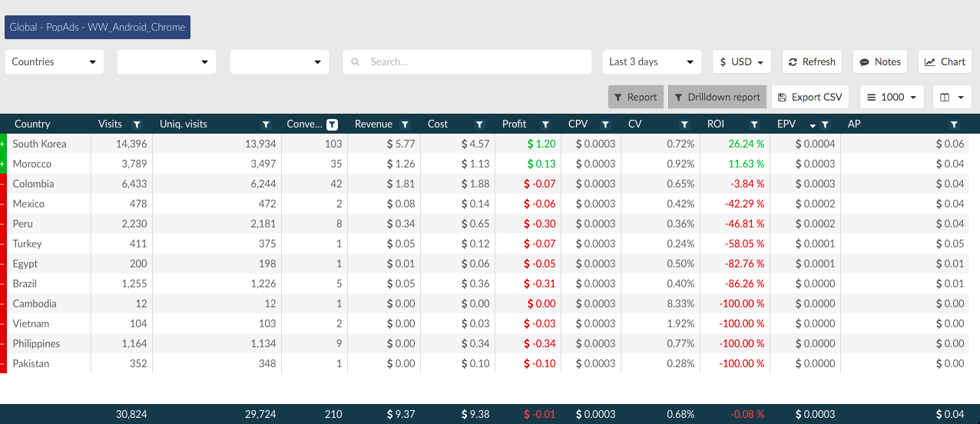Click the filter icon in Visits column
This screenshot has height=424, width=980.
tap(137, 124)
